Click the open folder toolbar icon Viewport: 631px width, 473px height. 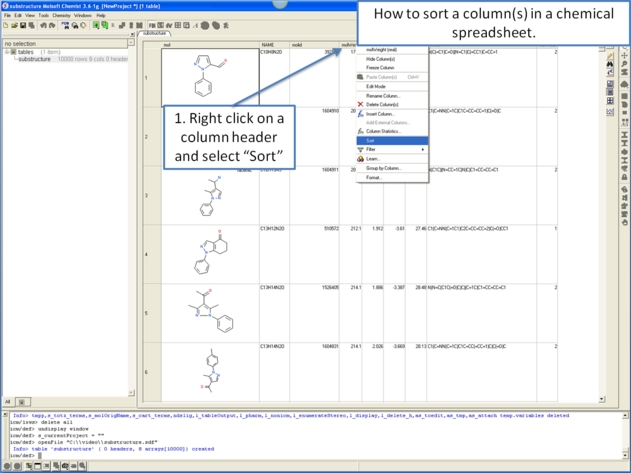15,25
